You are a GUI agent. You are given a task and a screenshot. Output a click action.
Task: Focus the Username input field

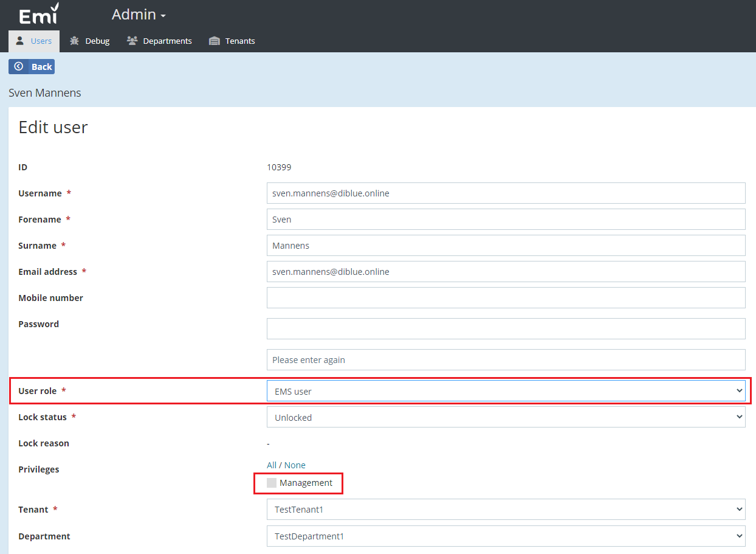click(x=506, y=193)
